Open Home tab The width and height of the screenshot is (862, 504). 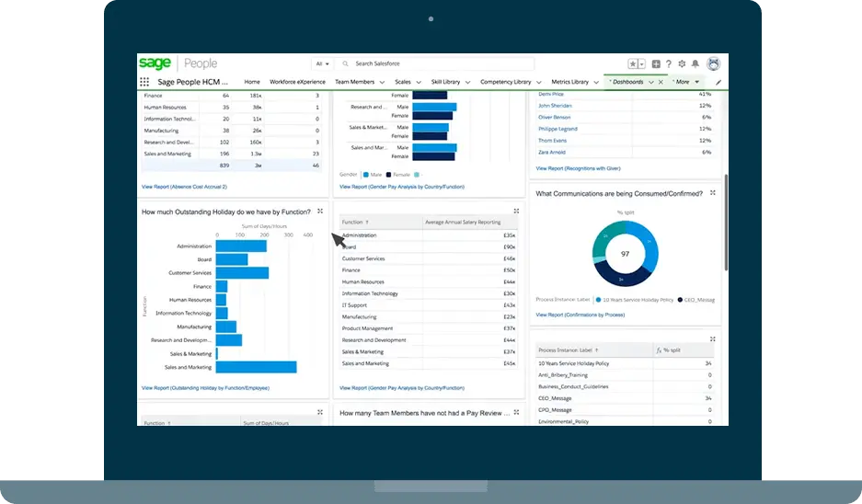(x=252, y=82)
